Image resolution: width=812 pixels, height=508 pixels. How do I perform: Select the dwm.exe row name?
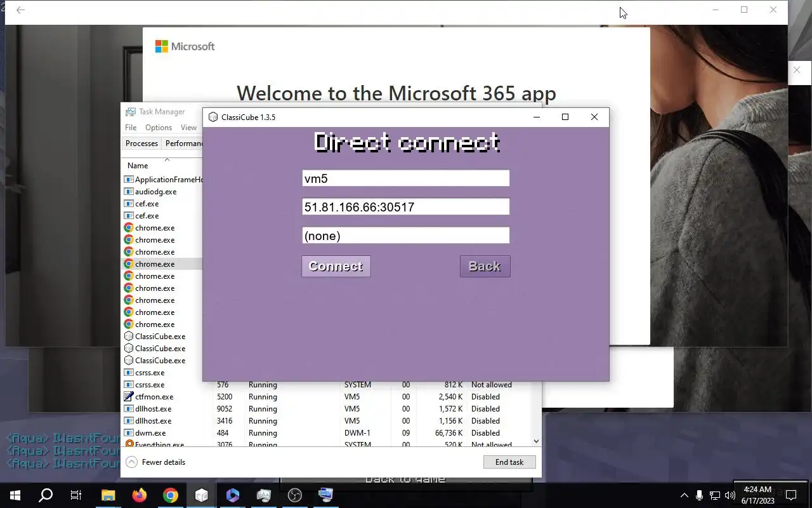tap(150, 433)
